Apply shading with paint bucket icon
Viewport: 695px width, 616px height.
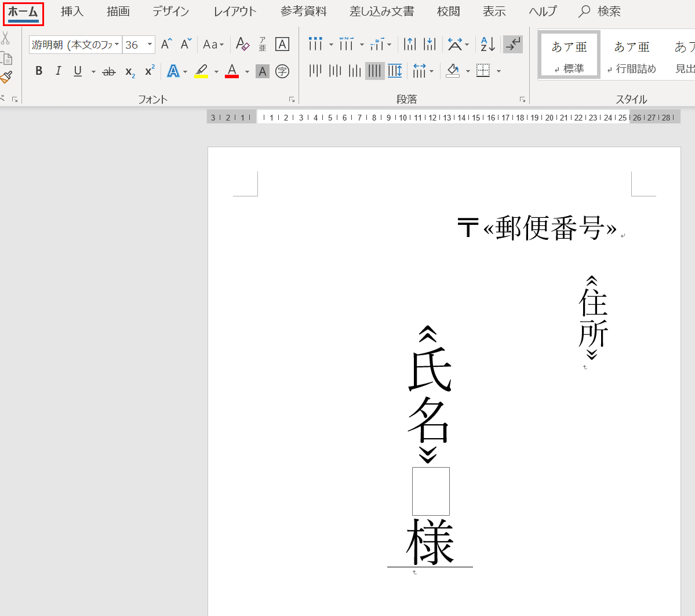453,71
